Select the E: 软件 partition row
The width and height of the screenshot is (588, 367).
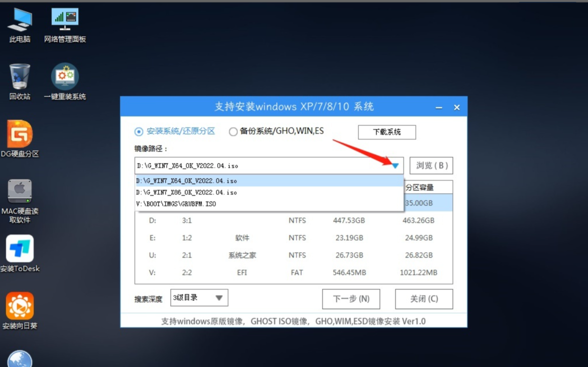pos(294,238)
